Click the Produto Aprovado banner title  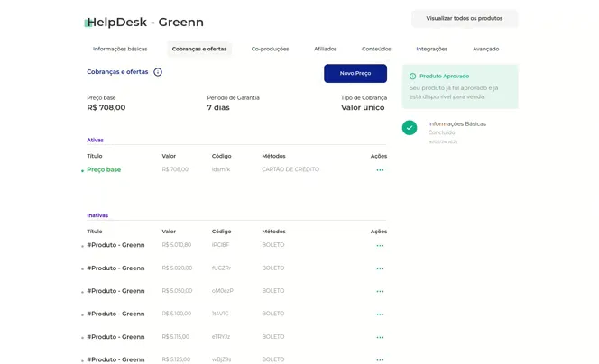pyautogui.click(x=444, y=77)
